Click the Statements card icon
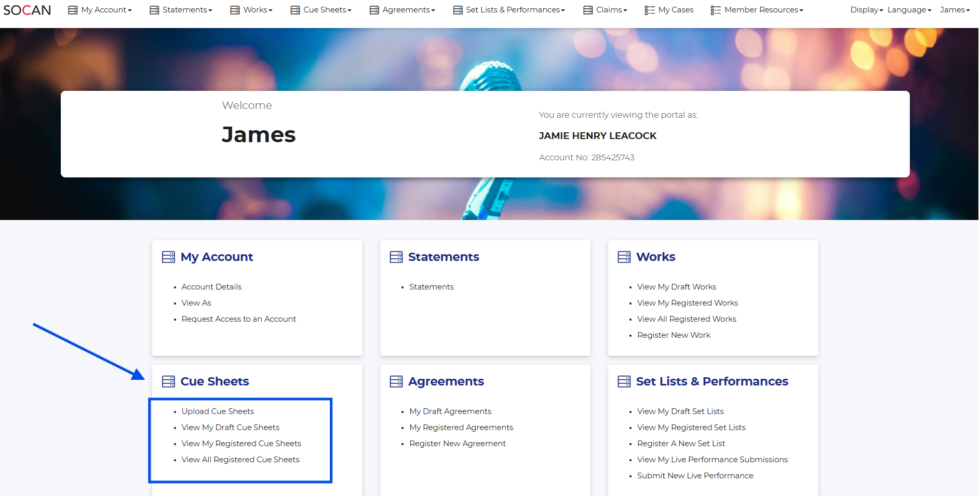 [396, 257]
